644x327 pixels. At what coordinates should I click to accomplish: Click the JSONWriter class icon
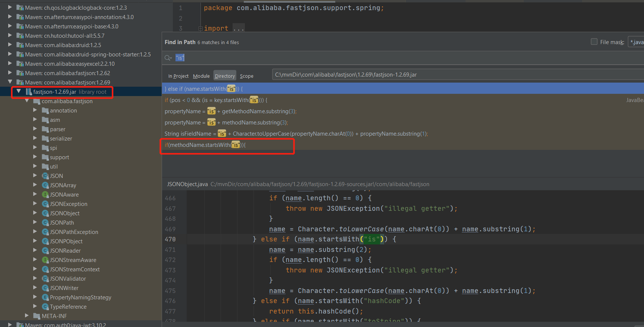tap(45, 288)
